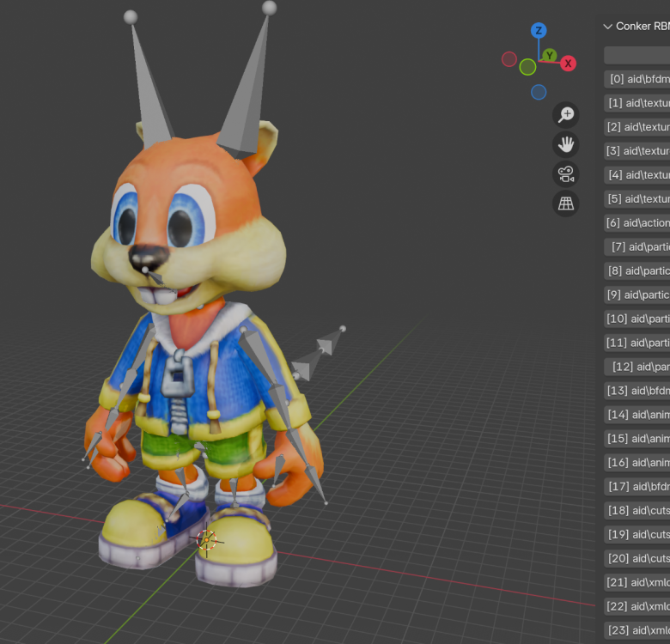This screenshot has height=644, width=670.
Task: Open entry [13] aid\bfdm
Action: pos(636,391)
